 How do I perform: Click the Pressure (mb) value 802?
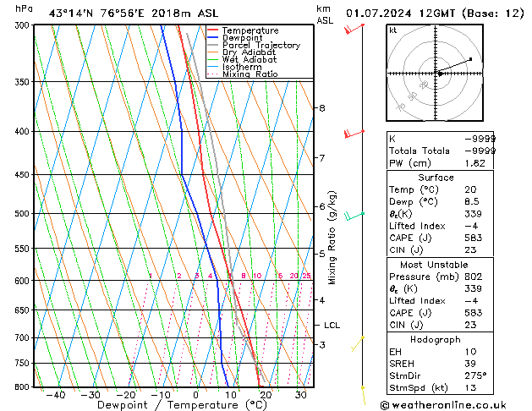[474, 277]
